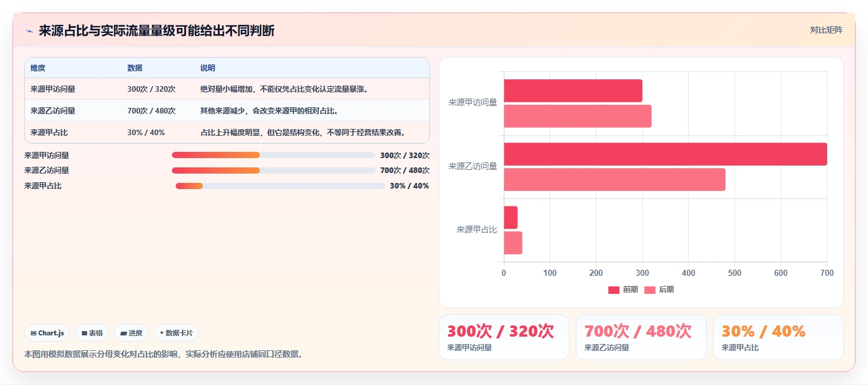Click x-axis tick value 500

pyautogui.click(x=735, y=273)
